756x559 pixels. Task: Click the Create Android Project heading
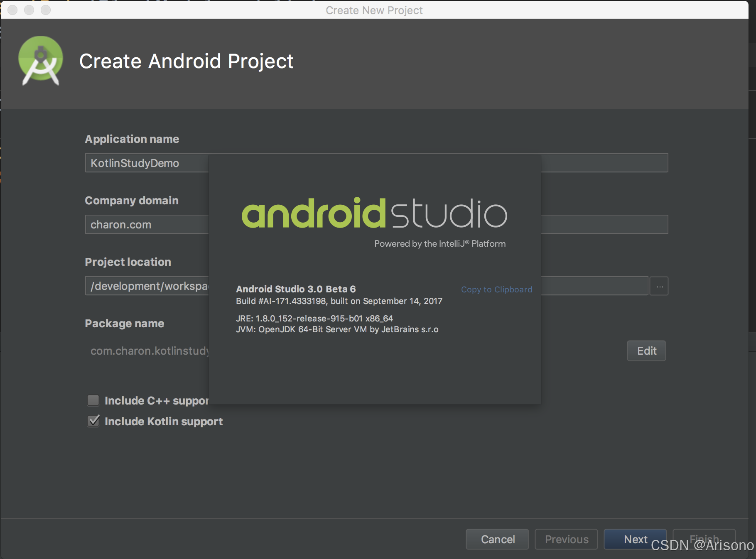tap(186, 61)
